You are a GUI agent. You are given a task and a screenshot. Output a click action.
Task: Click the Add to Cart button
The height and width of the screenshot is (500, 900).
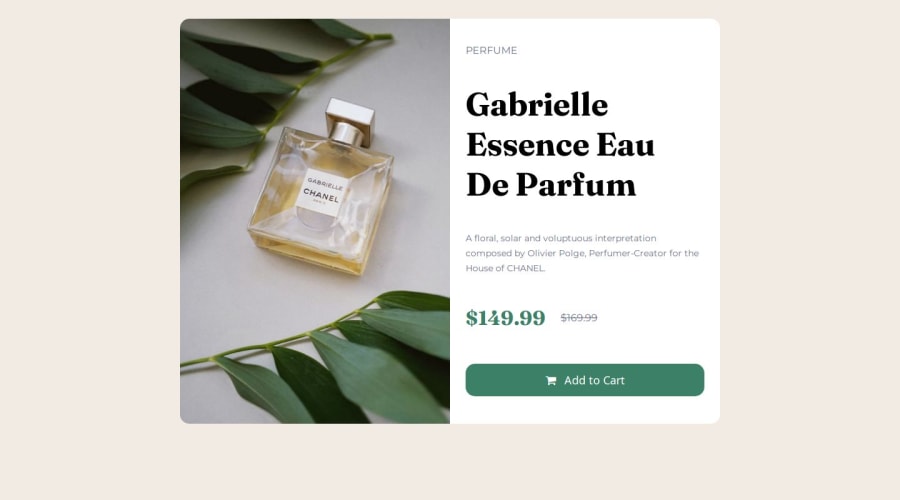pos(584,380)
